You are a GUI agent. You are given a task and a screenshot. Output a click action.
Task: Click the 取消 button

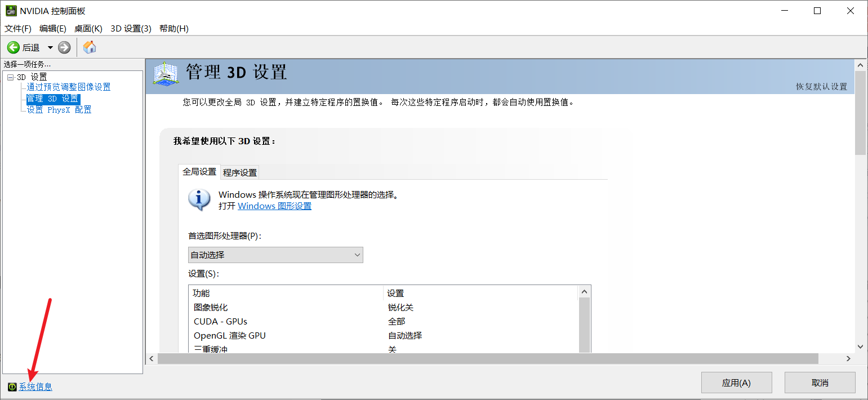tap(820, 383)
